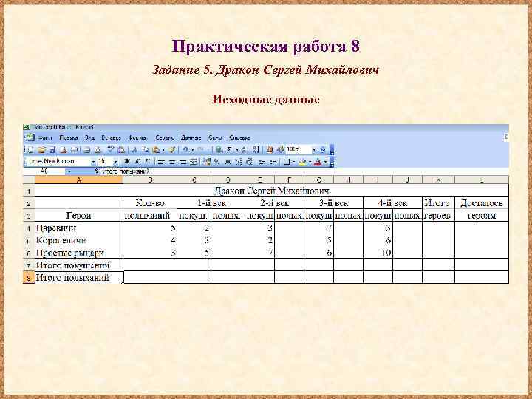Open the Font Color dropdown arrow

[325, 162]
